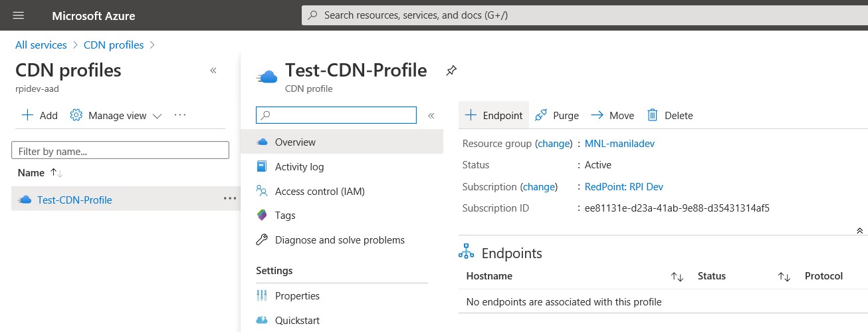Collapse the CDN profiles list panel
Viewport: 868px width, 332px height.
[213, 71]
